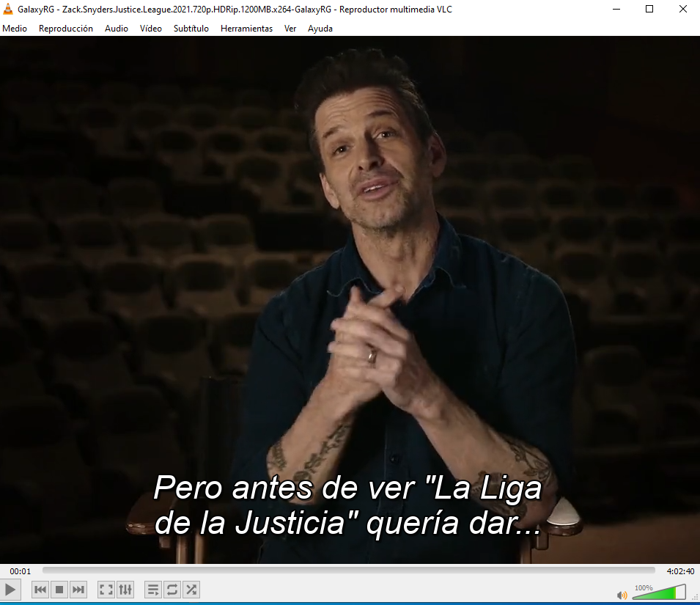Skip to the next media item

click(78, 590)
